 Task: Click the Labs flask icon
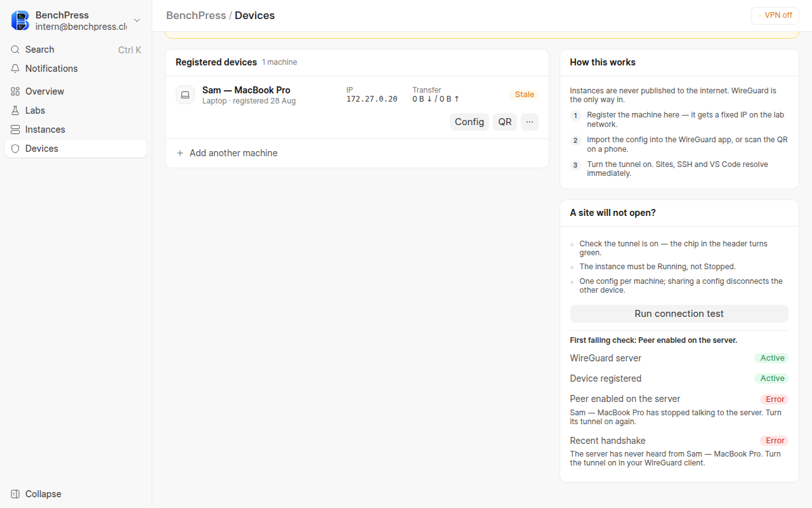[15, 110]
